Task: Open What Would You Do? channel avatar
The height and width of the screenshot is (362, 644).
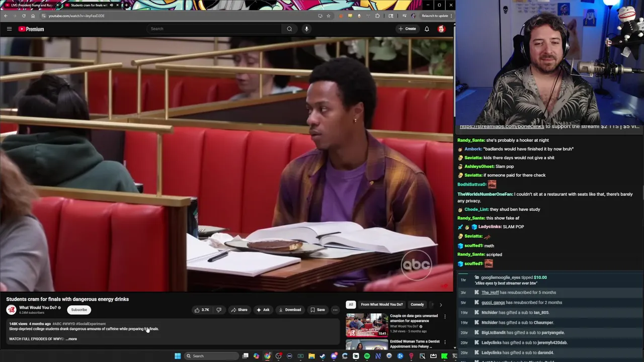Action: (x=11, y=310)
